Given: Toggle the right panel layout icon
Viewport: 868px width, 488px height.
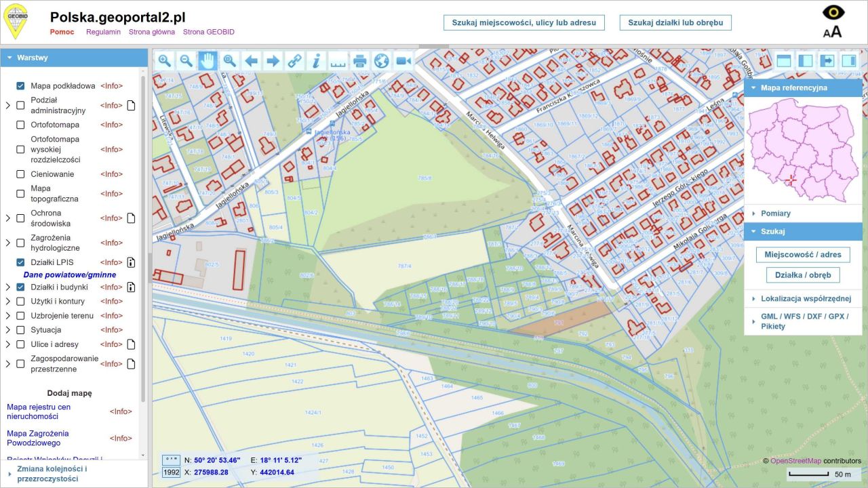Looking at the screenshot, I should click(x=849, y=60).
